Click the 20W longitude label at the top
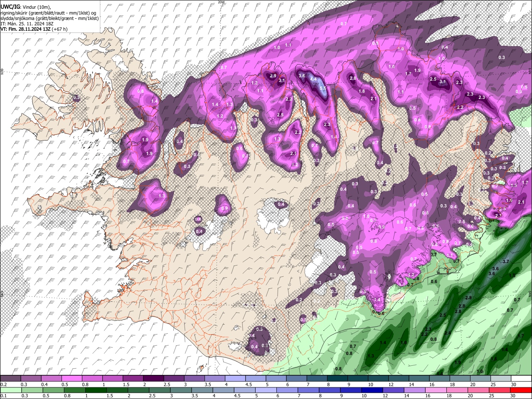Viewport: 532px width, 399px height. pos(222,2)
